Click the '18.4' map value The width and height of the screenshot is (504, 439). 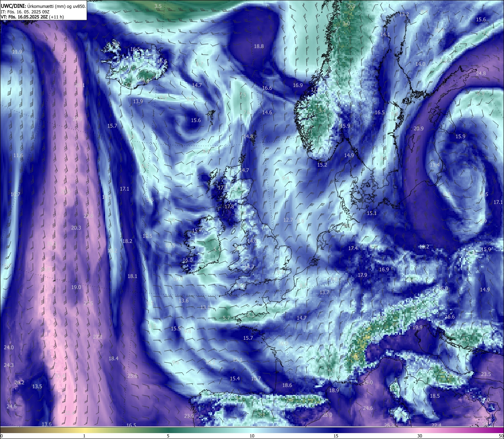point(113,358)
